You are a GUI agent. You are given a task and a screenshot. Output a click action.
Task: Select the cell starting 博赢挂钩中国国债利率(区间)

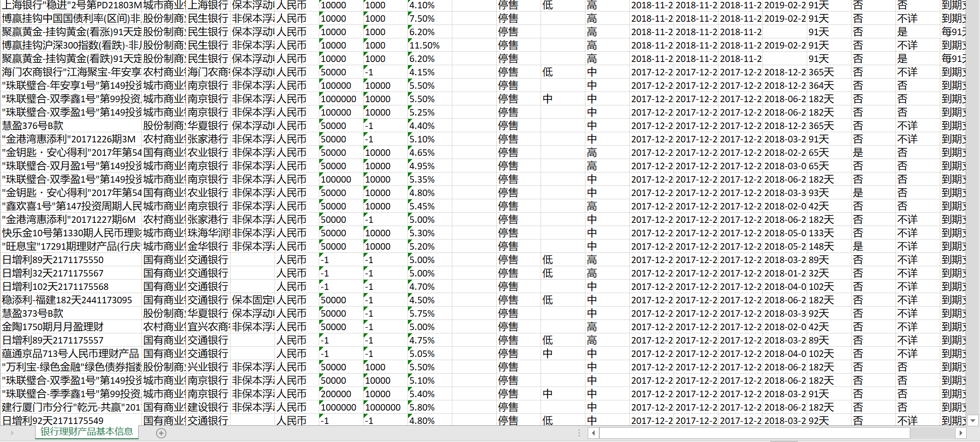tap(71, 18)
